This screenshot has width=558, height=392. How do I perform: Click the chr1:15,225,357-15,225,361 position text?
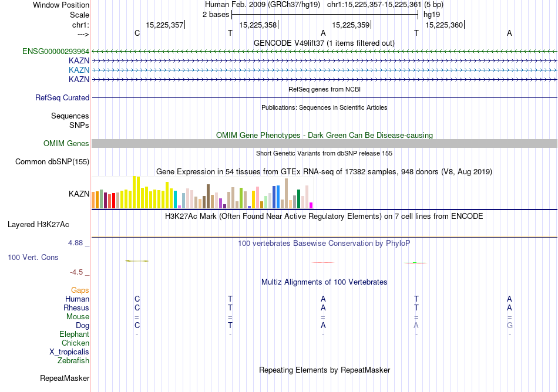click(374, 5)
